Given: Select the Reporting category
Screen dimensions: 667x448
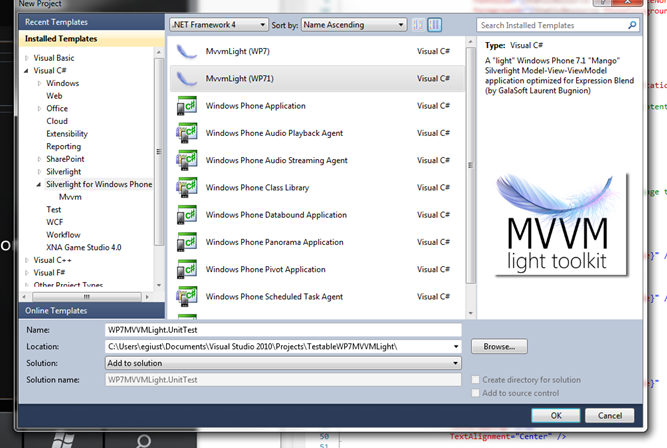Looking at the screenshot, I should 63,146.
